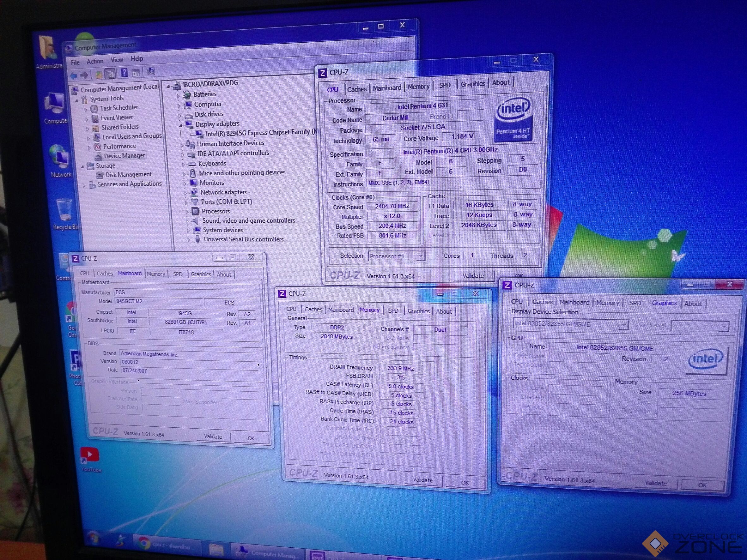Expand the Network adapters category
This screenshot has height=560, width=747.
[185, 193]
